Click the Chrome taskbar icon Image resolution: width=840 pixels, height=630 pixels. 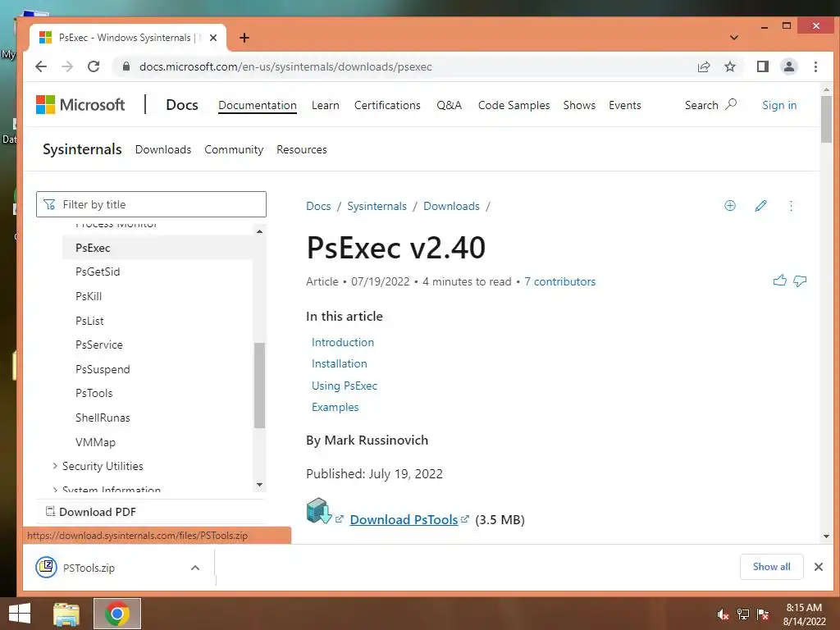[x=117, y=614]
